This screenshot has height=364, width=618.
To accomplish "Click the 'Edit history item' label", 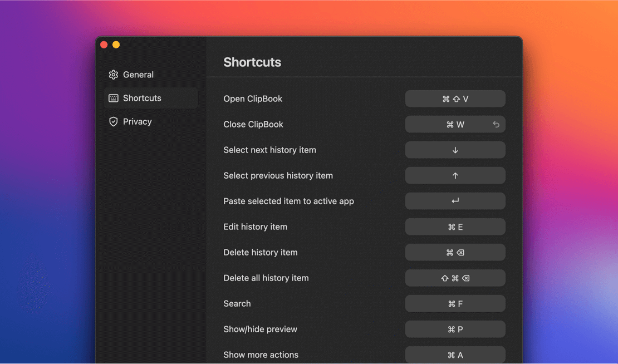I will tap(255, 227).
